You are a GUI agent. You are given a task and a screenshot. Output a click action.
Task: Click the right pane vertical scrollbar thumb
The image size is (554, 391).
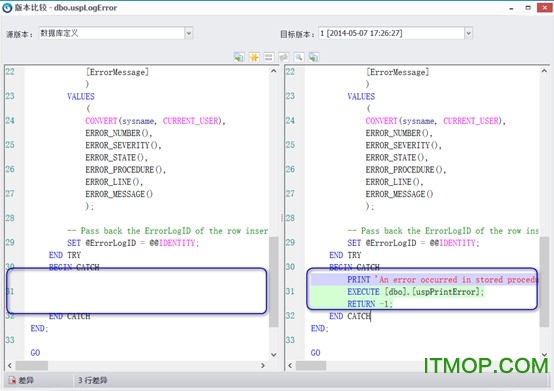point(544,282)
